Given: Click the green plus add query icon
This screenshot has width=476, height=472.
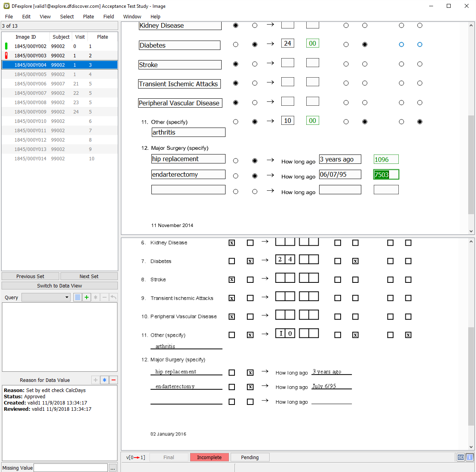Looking at the screenshot, I should [87, 297].
